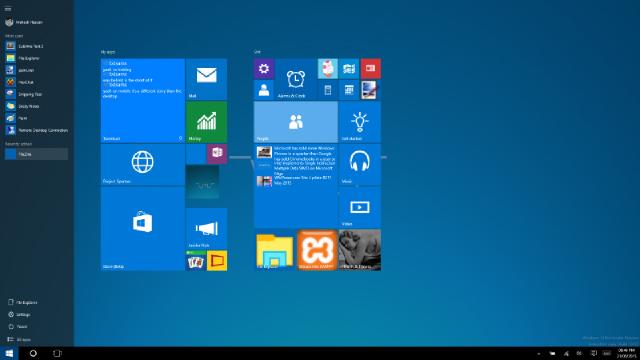Open the Get Started lightbulb tile
Viewport: 640px width, 360px height.
coord(360,122)
